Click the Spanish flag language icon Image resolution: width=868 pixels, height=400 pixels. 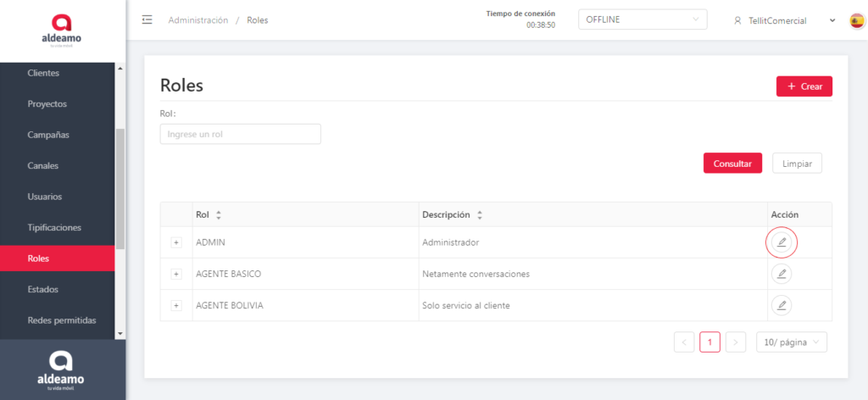(856, 20)
